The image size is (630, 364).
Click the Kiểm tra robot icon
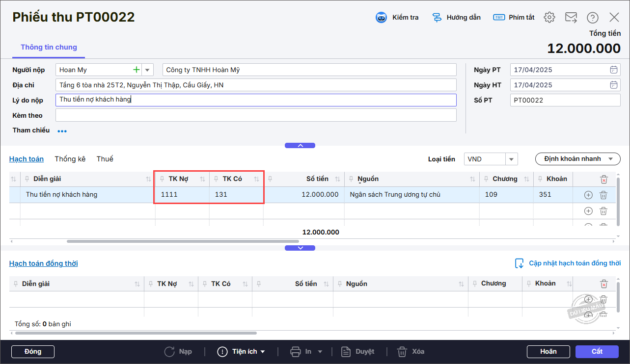pyautogui.click(x=382, y=18)
